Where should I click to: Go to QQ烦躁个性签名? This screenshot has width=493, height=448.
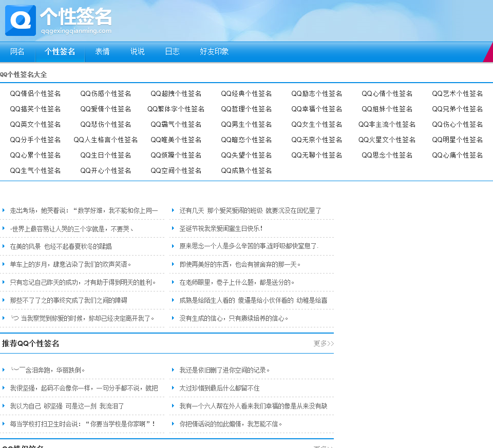[x=176, y=155]
